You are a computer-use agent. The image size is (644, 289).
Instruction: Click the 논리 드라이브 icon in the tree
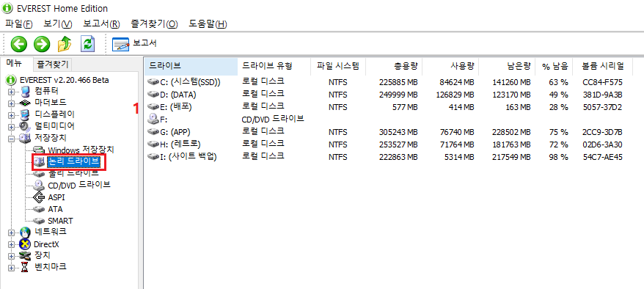coord(39,161)
